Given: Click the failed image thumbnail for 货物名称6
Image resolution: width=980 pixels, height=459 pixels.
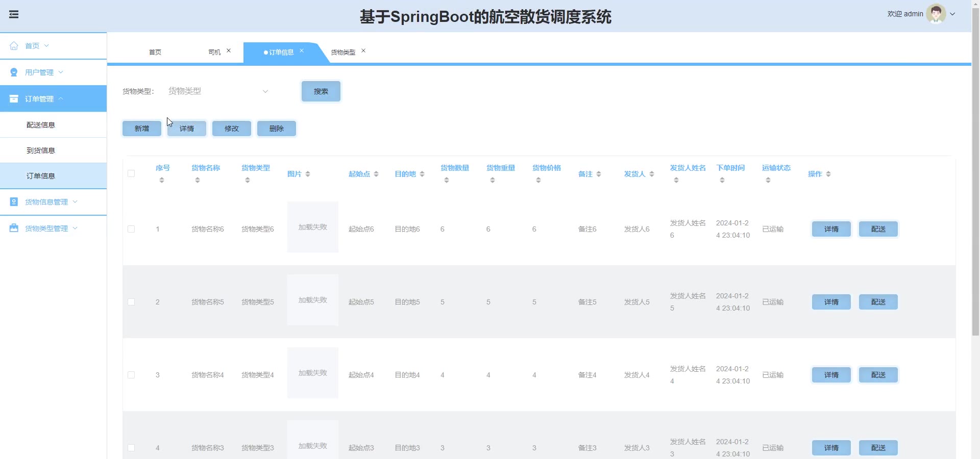Looking at the screenshot, I should (x=313, y=227).
